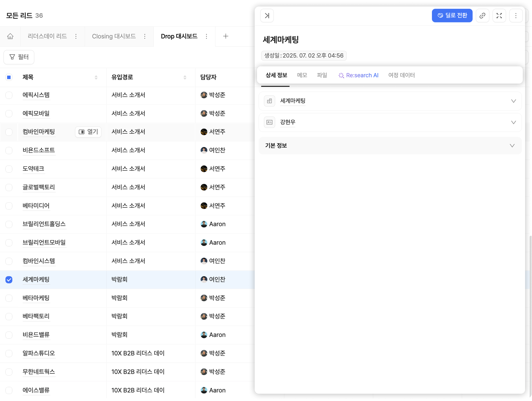Click the fullscreen expand icon
The image size is (532, 401).
point(499,16)
